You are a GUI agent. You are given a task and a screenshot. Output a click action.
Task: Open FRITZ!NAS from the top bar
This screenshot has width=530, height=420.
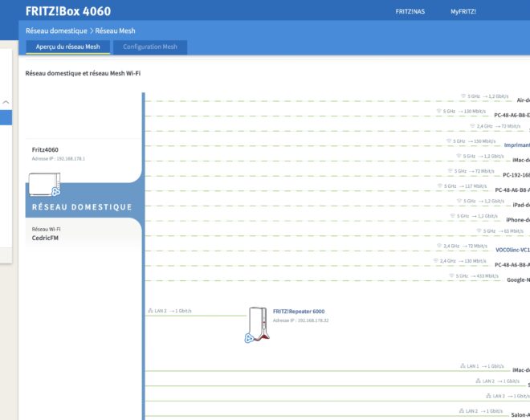coord(410,11)
